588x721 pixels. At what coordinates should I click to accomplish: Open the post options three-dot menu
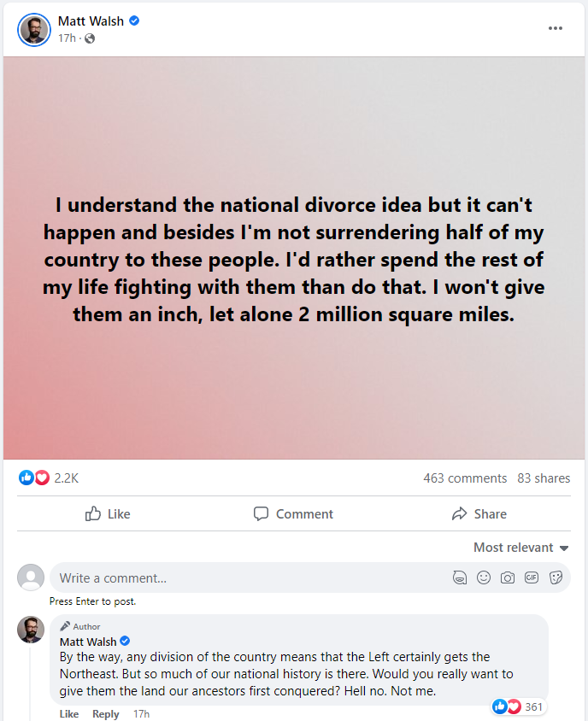coord(556,28)
